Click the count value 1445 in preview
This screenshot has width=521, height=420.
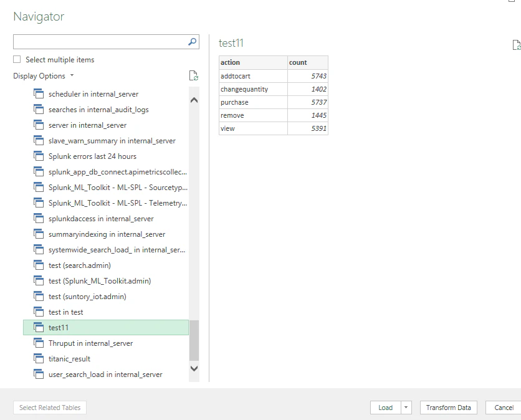308,115
